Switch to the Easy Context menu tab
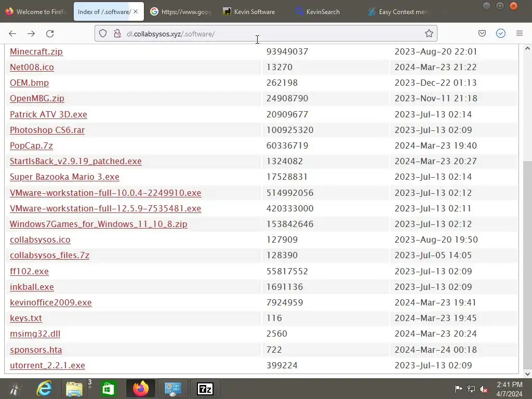 (x=397, y=11)
